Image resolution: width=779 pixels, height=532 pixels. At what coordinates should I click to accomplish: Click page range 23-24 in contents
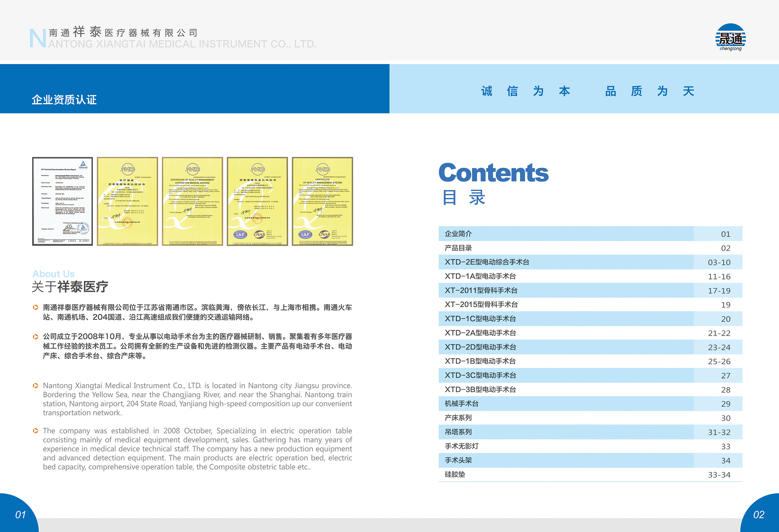(x=719, y=347)
